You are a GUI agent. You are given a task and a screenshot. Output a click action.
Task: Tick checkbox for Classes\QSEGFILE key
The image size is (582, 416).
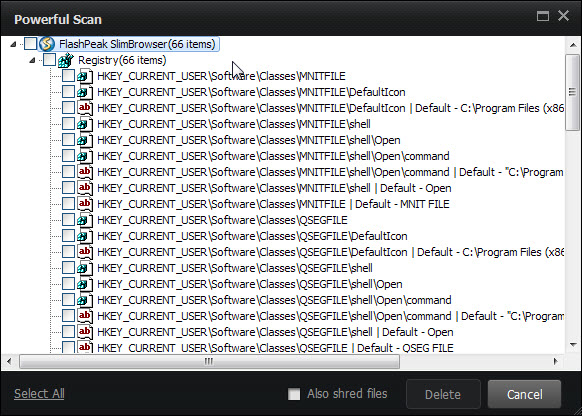click(x=68, y=219)
